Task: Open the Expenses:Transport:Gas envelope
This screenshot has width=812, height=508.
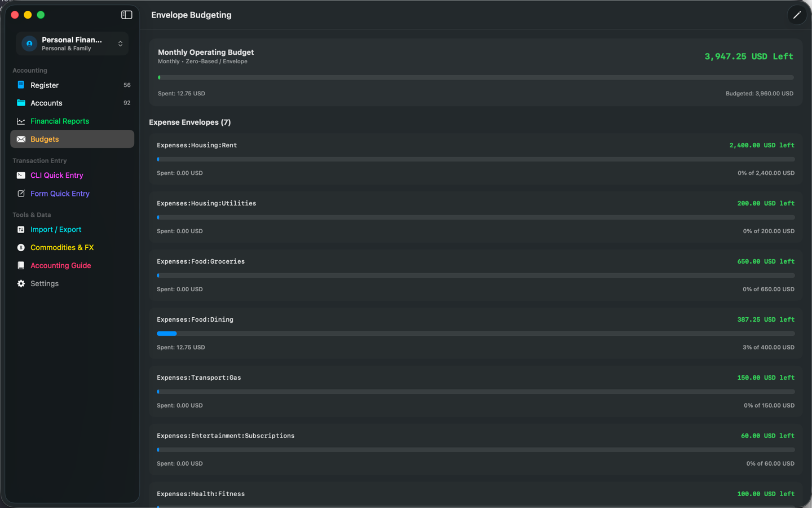Action: coord(475,391)
